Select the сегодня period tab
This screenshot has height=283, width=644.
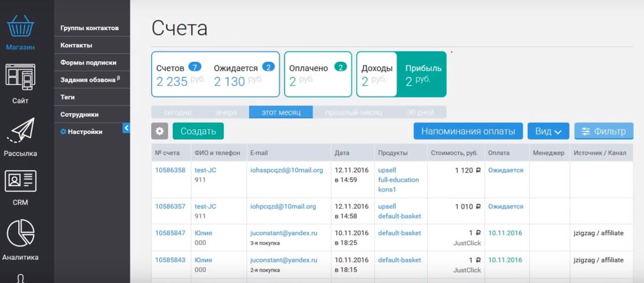(177, 112)
